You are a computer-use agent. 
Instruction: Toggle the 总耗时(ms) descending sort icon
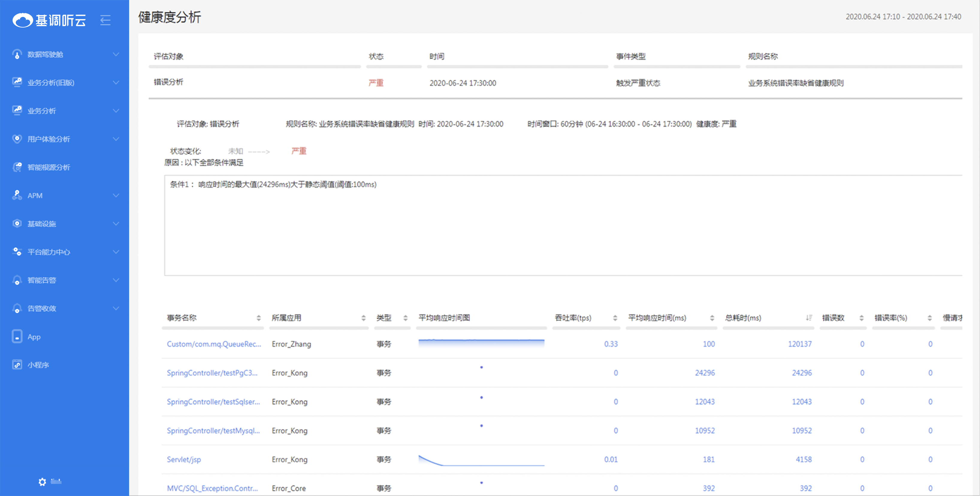(x=809, y=318)
